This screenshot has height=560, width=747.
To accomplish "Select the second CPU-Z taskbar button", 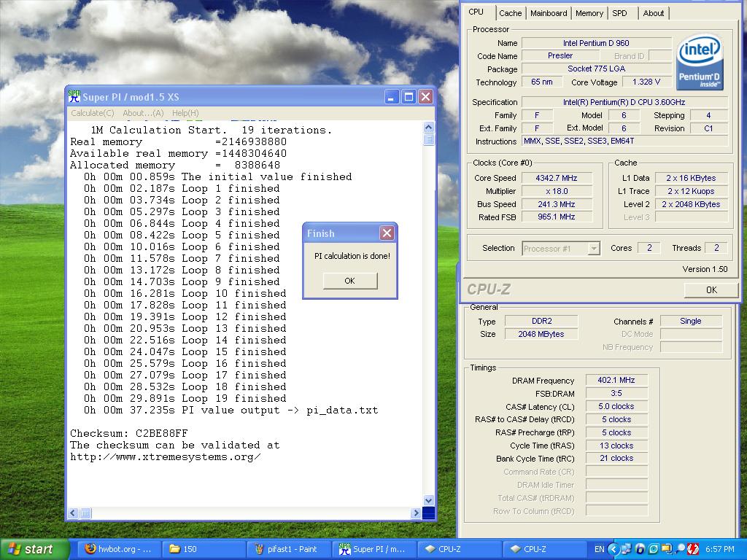I will point(546,549).
